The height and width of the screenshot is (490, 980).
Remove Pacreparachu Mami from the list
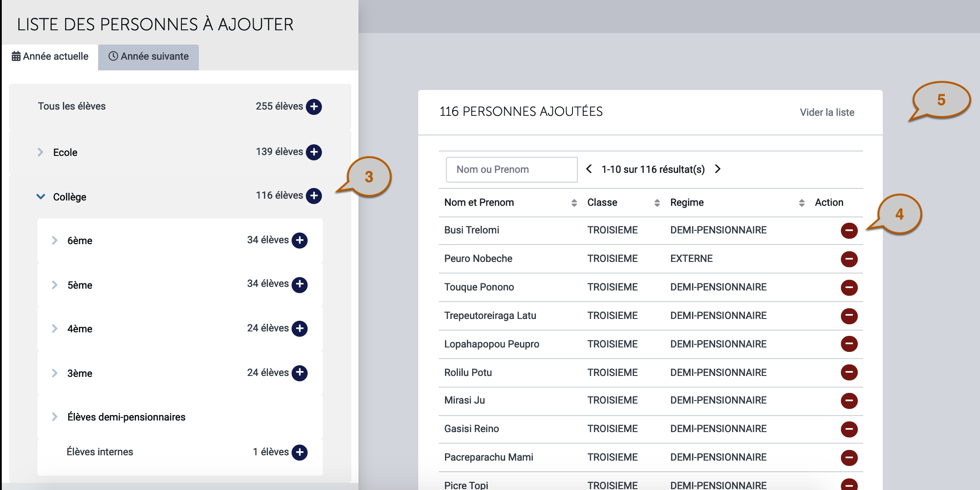(849, 457)
